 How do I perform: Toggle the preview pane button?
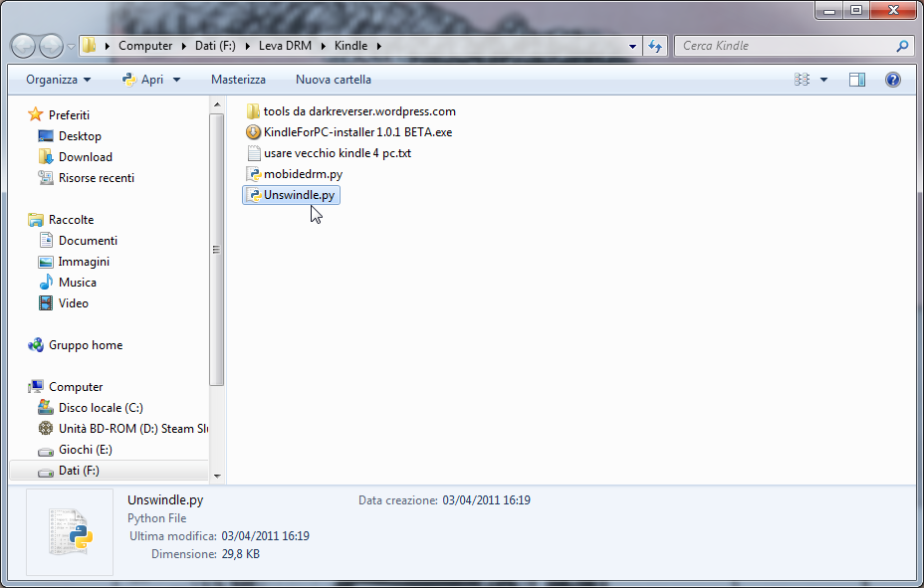pyautogui.click(x=857, y=80)
